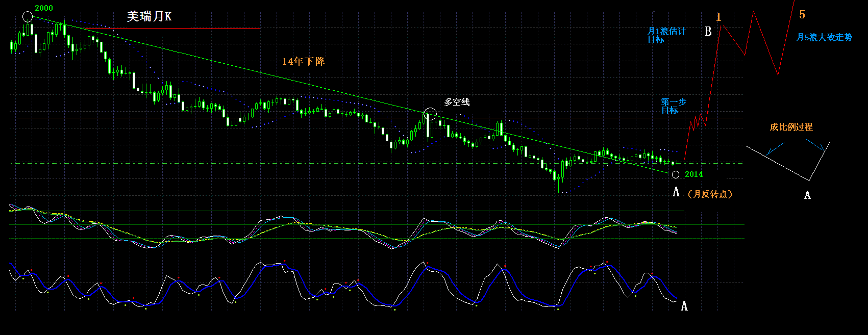Select the 第一步目标 label
Screen dimensions: 868x335
tap(674, 106)
